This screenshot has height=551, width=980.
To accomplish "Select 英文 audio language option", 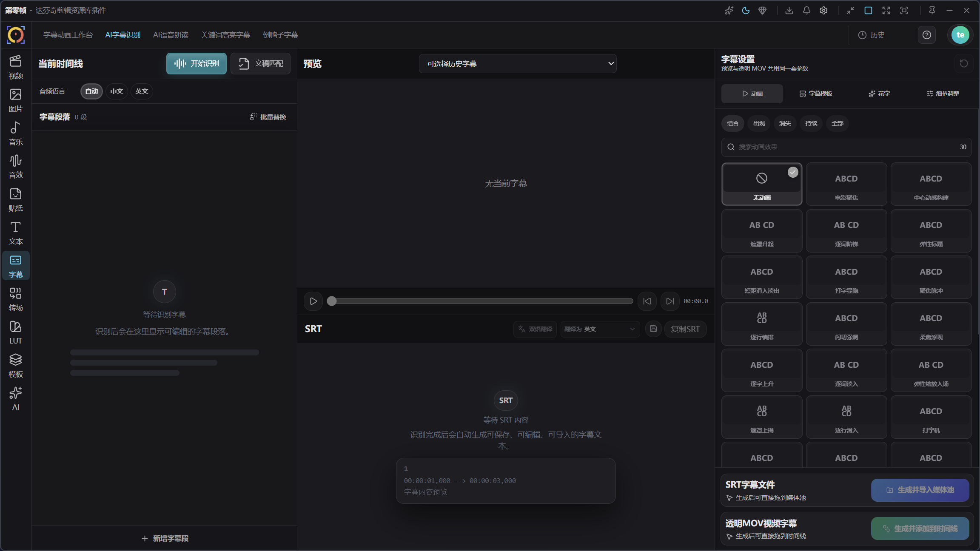I will (142, 91).
